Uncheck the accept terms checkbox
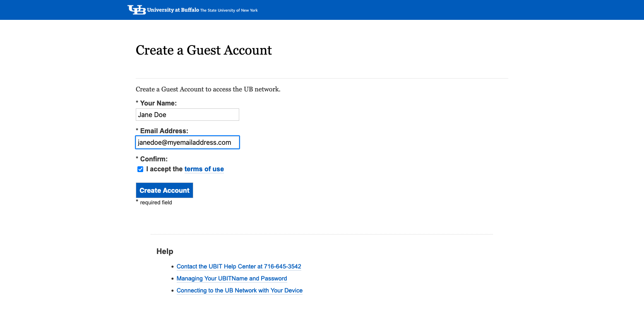 [x=140, y=169]
